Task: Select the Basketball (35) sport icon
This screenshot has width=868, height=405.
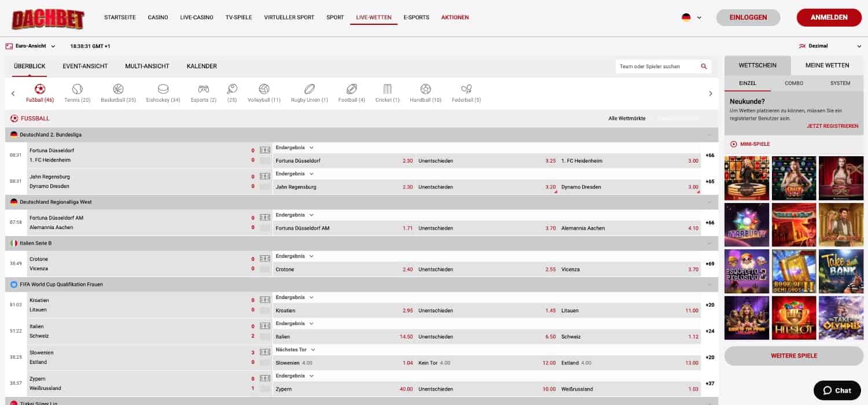Action: 118,89
